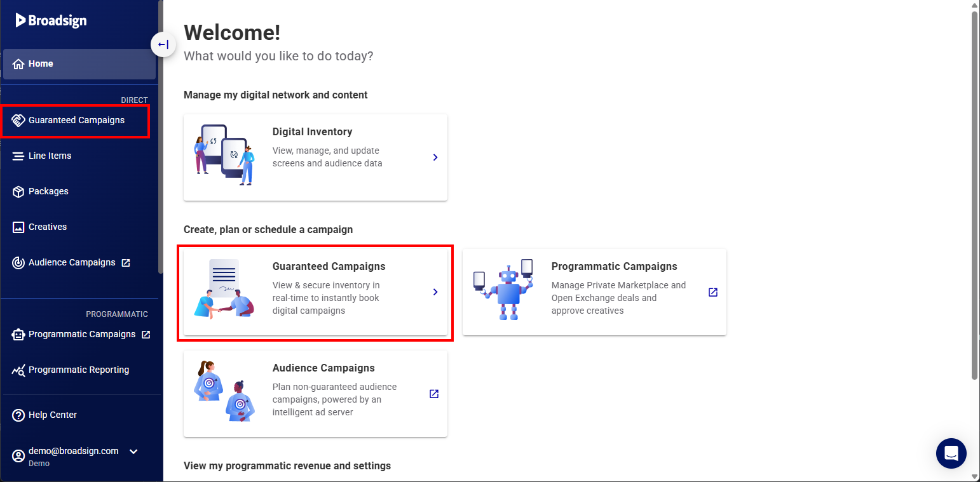Click the Creatives image icon in the sidebar
This screenshot has height=482, width=980.
click(x=18, y=227)
